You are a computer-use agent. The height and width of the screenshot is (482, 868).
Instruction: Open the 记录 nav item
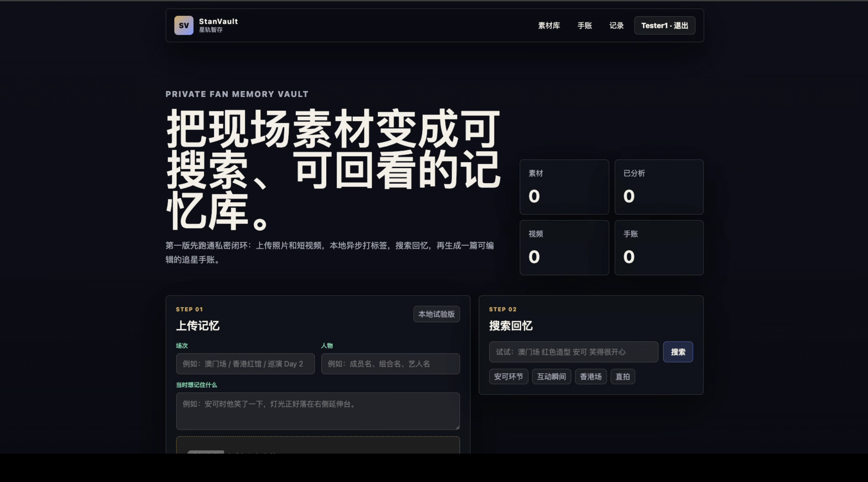click(616, 26)
